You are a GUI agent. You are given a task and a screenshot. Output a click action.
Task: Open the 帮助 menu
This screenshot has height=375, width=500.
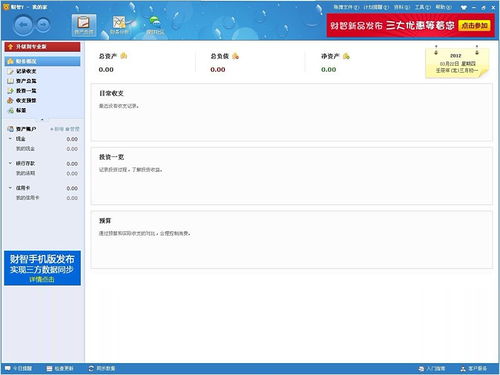(443, 7)
